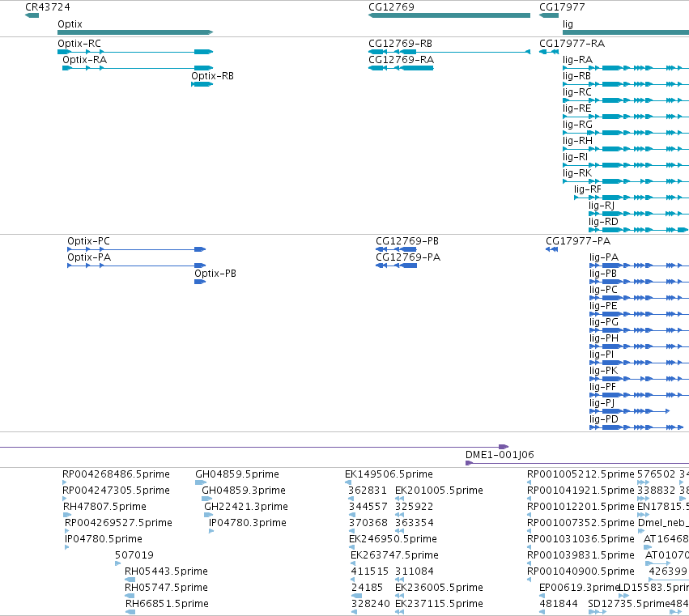Select the RP004247305.5prime EST label

pos(116,491)
